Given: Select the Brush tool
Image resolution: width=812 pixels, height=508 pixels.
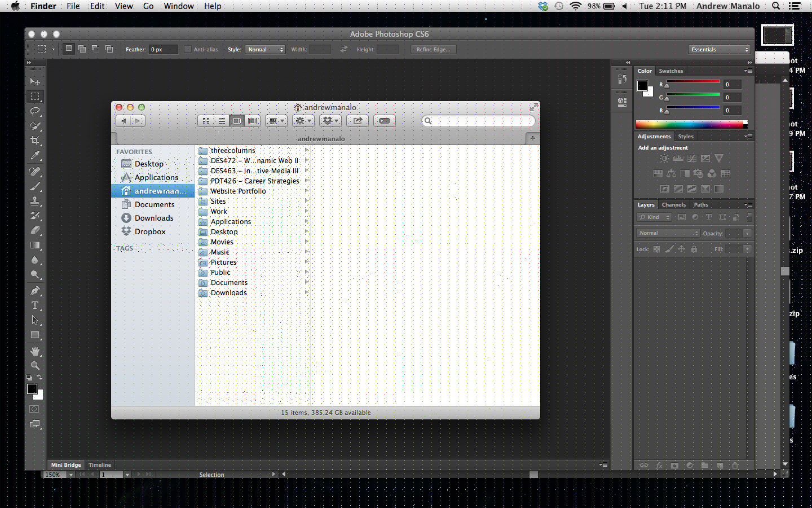Looking at the screenshot, I should (35, 186).
